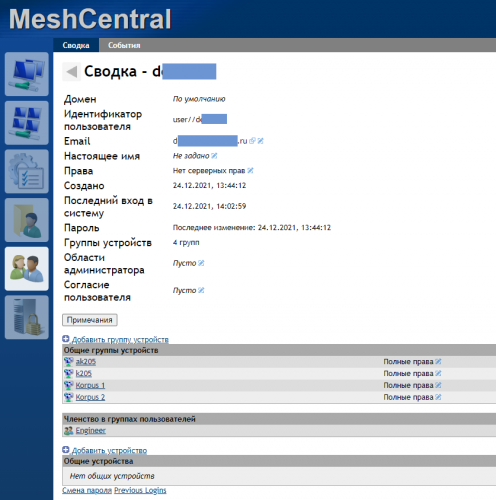Open the device groups sidebar icon
The image size is (496, 500).
[x=27, y=123]
